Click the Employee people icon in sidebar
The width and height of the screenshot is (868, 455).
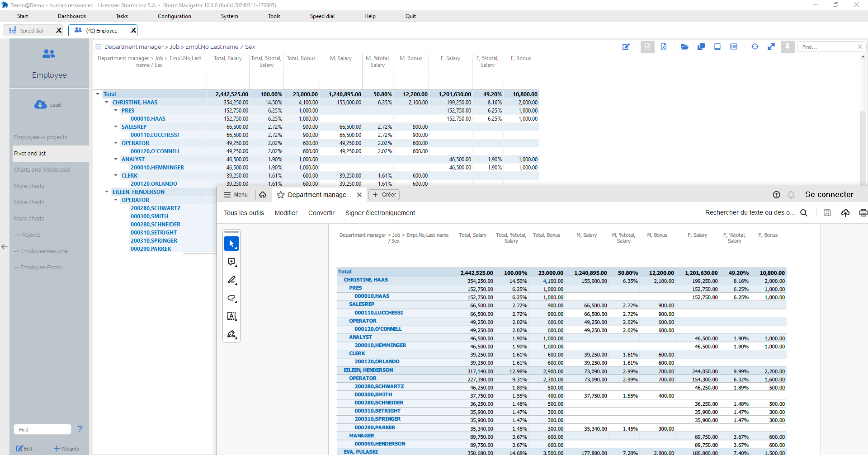tap(49, 54)
